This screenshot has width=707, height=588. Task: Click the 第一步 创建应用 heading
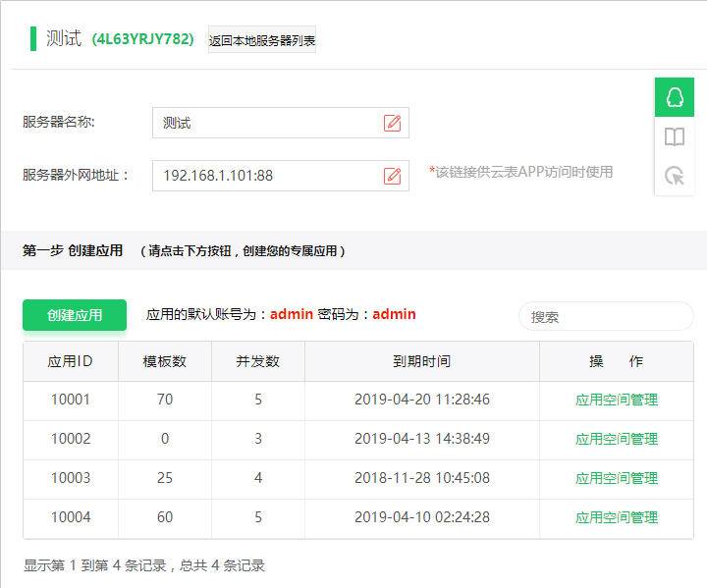coord(73,250)
